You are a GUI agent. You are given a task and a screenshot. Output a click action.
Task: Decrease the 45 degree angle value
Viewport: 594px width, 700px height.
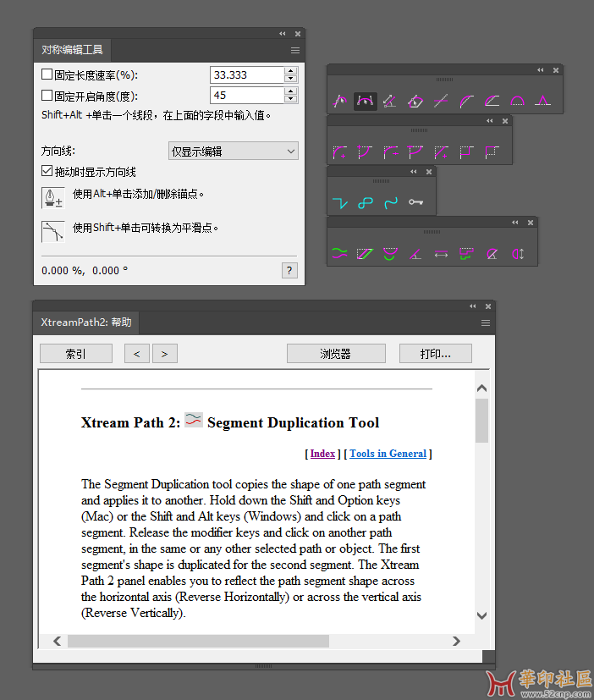(x=291, y=99)
